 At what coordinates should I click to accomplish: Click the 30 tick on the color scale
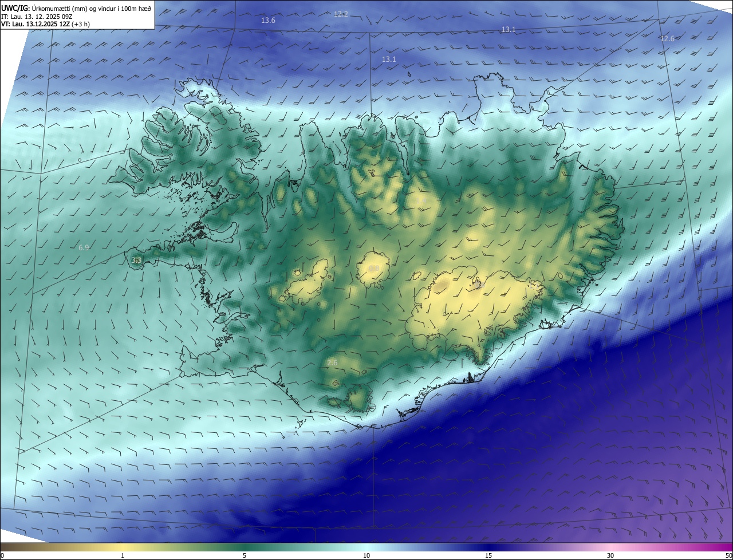tap(610, 555)
